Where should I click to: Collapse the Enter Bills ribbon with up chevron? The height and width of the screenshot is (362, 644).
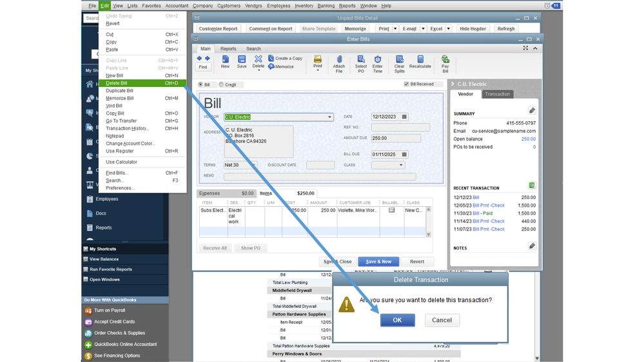[x=535, y=48]
